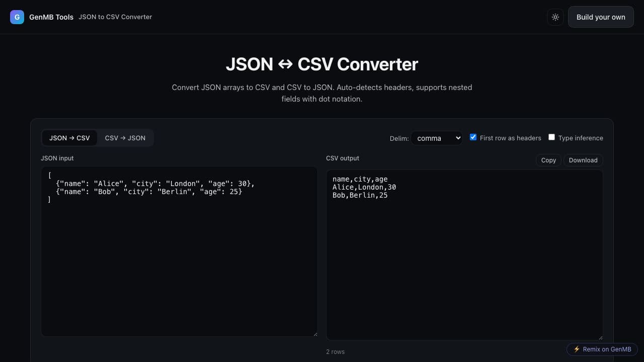Screen dimensions: 644x362
Task: Click inside the CSV output textarea
Action: (x=464, y=255)
